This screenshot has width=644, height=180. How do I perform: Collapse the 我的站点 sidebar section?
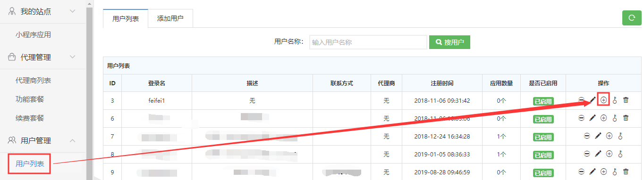pos(72,11)
